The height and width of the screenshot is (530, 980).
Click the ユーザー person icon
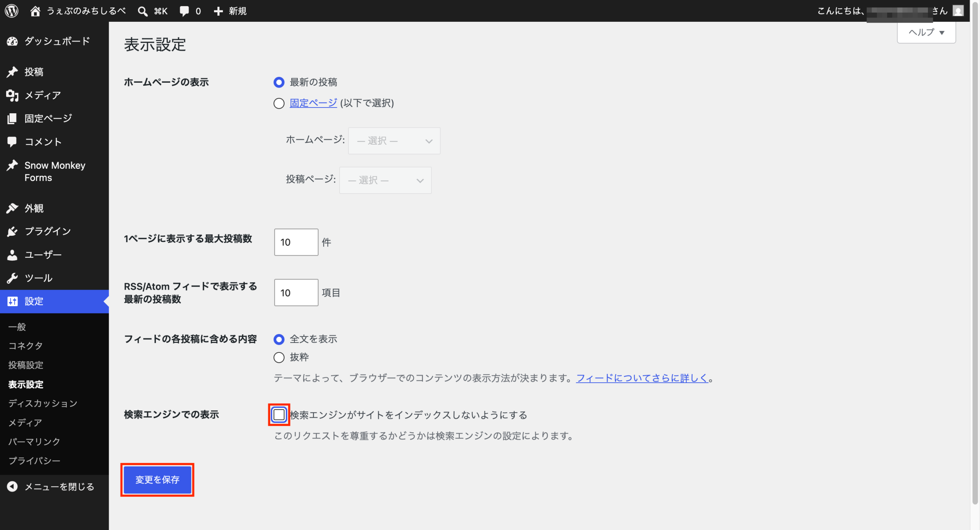pyautogui.click(x=12, y=255)
